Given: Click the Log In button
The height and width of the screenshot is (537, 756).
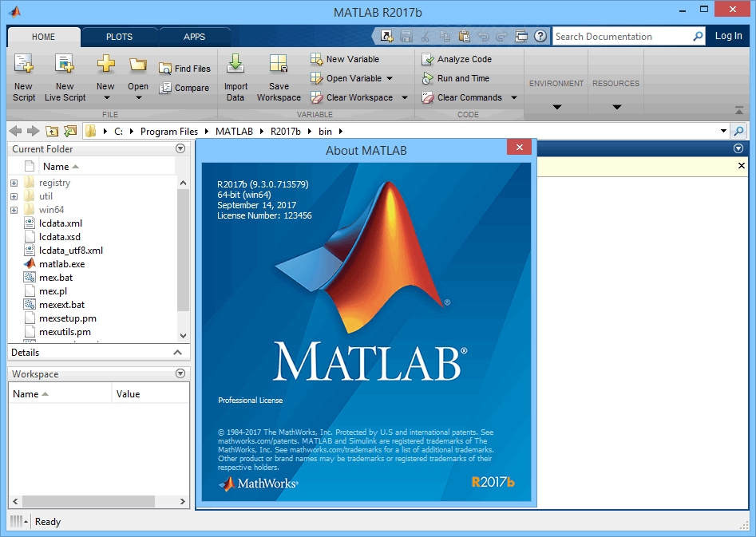Looking at the screenshot, I should (728, 36).
